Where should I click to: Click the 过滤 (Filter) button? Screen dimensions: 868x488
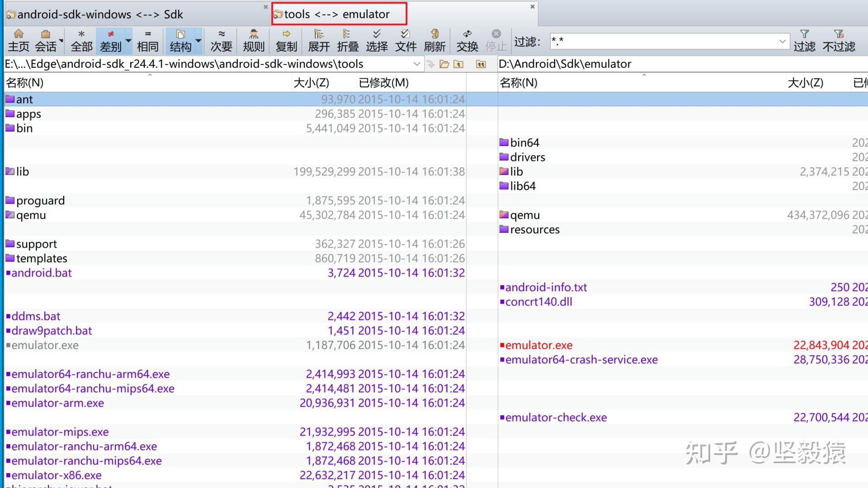(x=804, y=40)
